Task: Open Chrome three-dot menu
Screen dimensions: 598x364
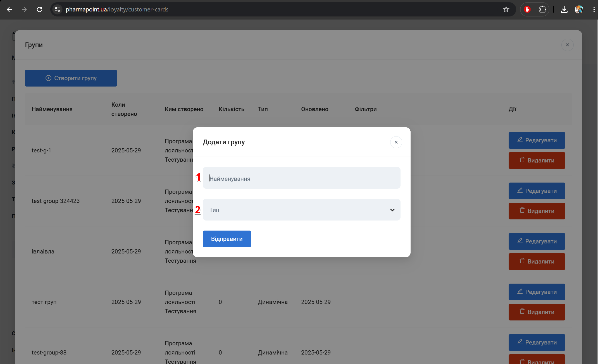Action: click(594, 9)
